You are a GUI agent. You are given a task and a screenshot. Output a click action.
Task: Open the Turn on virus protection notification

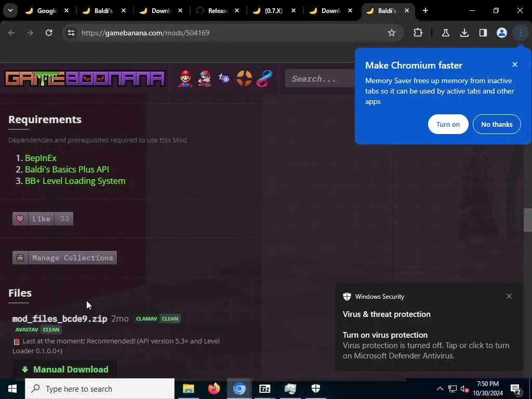[x=429, y=327]
